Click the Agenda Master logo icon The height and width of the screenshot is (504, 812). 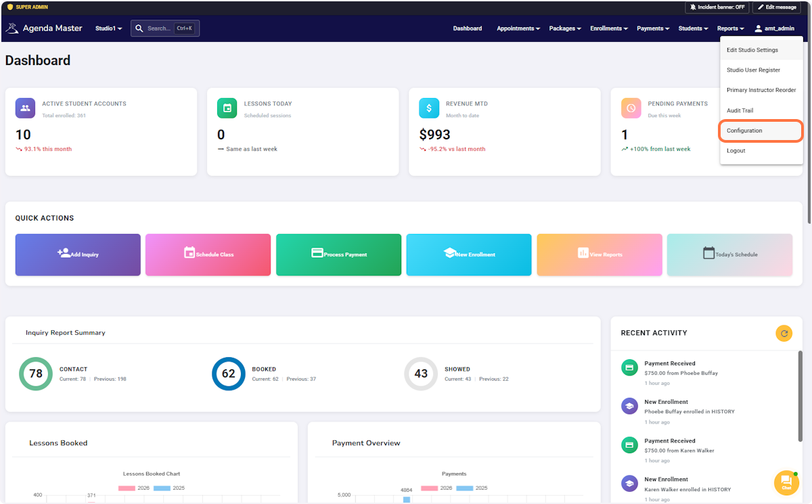(x=12, y=28)
